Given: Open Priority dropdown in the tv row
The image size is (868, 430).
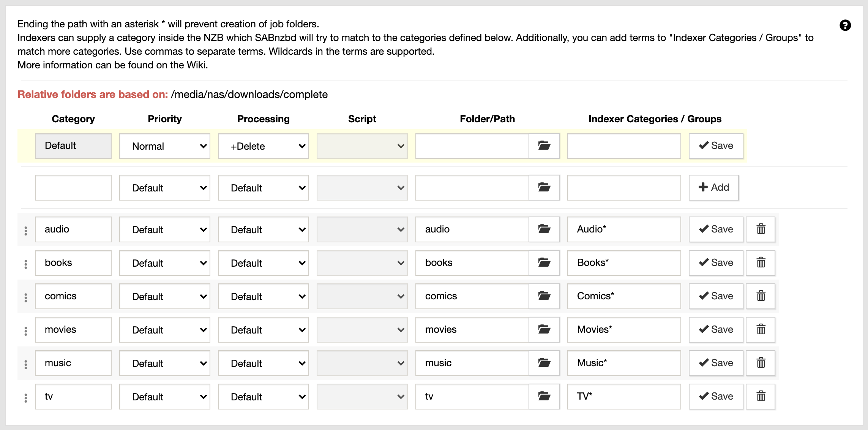Looking at the screenshot, I should point(164,397).
